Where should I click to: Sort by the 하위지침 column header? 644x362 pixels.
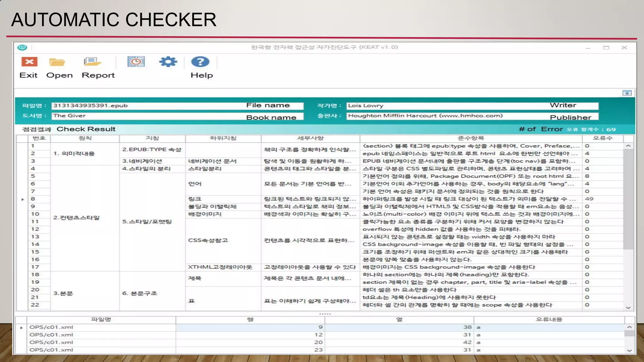[223, 138]
